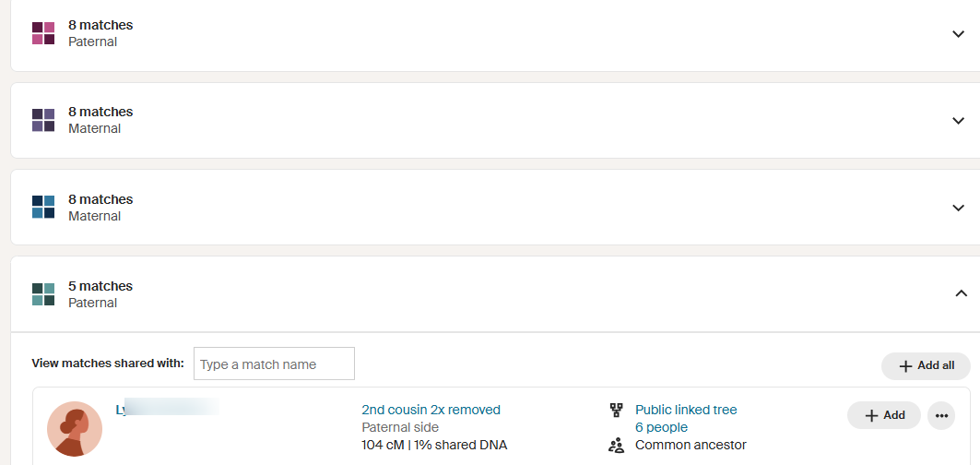The image size is (980, 465).
Task: Open the Public linked tree link
Action: pos(686,410)
